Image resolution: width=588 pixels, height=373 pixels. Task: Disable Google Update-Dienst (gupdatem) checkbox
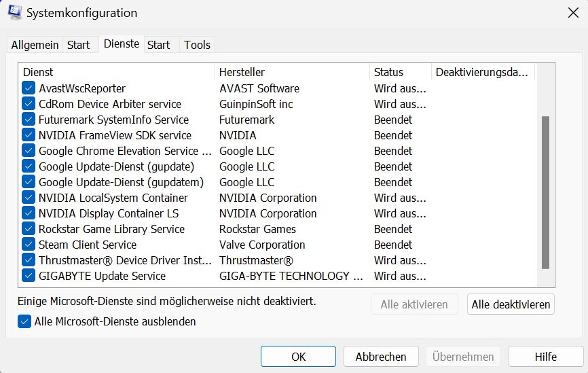click(x=28, y=182)
